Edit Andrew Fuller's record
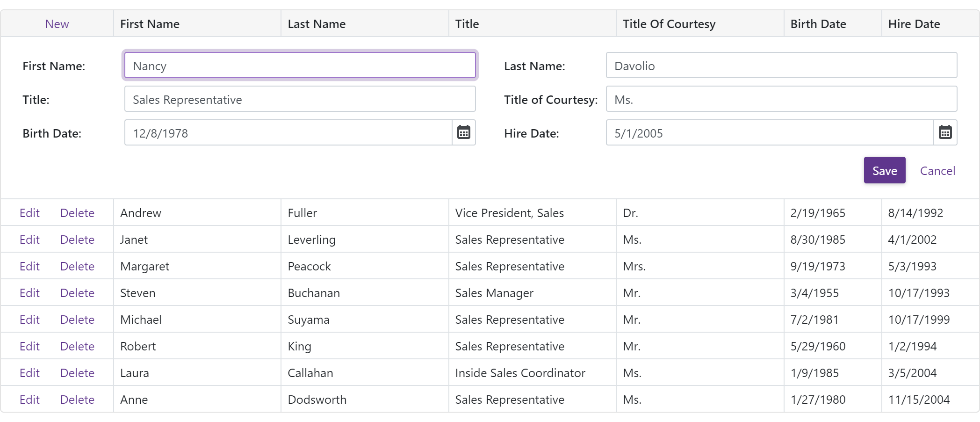980x422 pixels. click(x=29, y=213)
